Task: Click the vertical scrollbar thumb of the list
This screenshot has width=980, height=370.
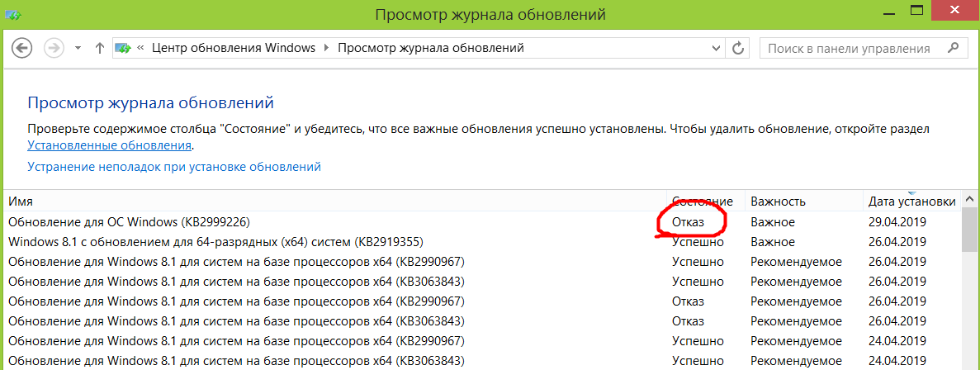Action: tap(970, 230)
